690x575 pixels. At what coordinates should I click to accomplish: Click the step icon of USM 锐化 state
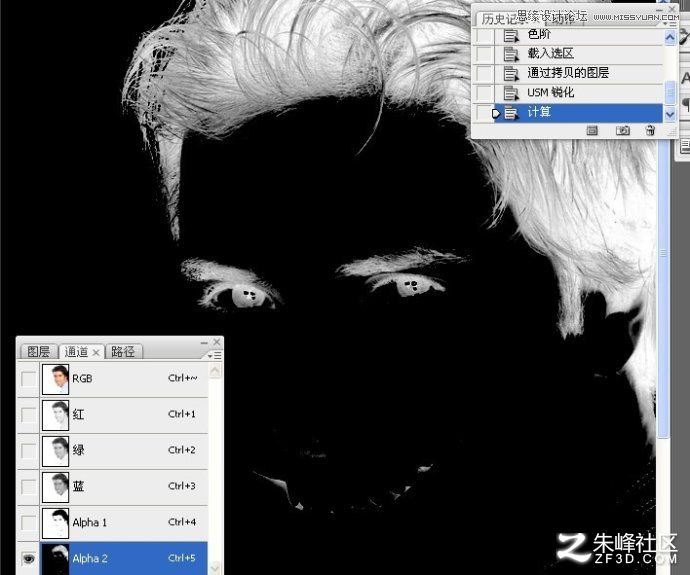(x=511, y=93)
